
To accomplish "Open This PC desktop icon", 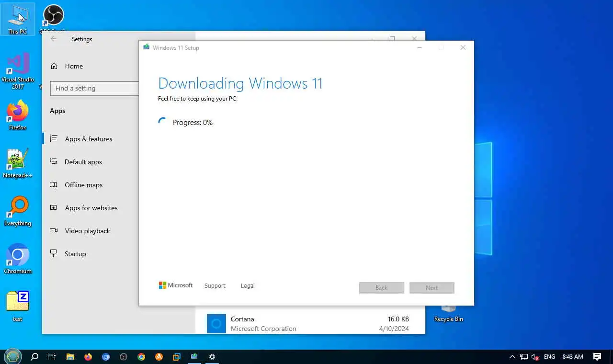I will 18,20.
